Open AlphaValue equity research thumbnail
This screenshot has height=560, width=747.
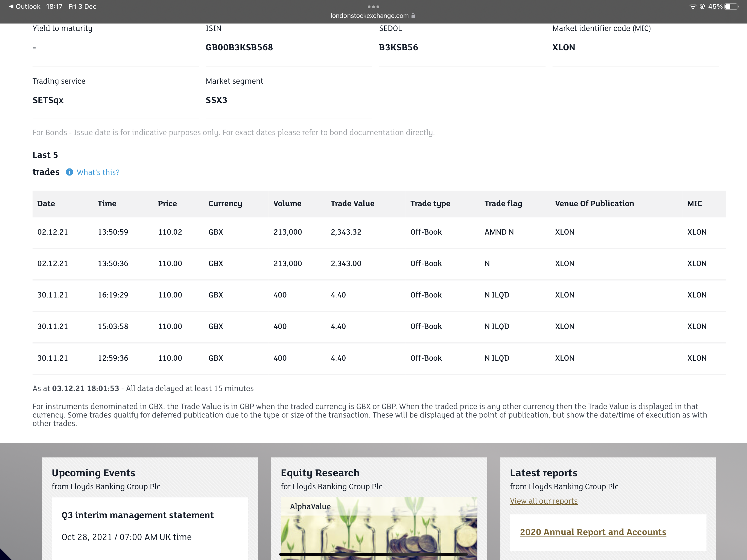[x=379, y=528]
